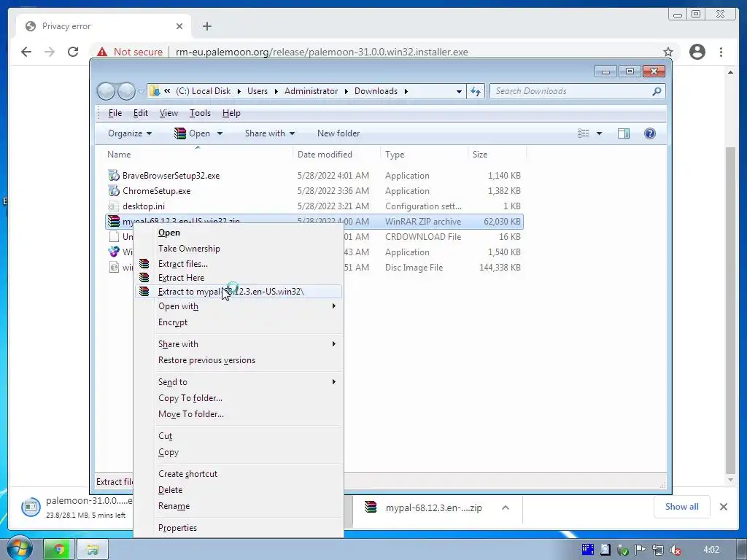Open the Tools menu
Image resolution: width=747 pixels, height=560 pixels.
(x=200, y=113)
